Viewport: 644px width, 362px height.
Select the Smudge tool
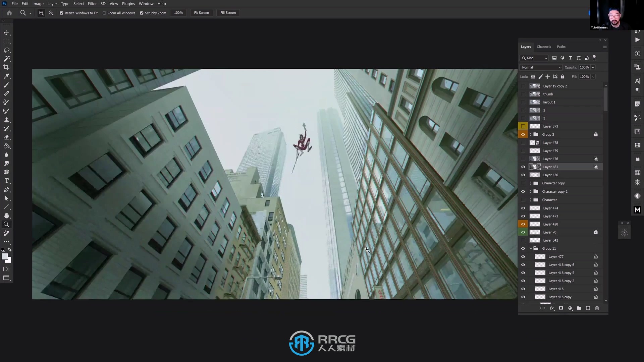coord(6,163)
